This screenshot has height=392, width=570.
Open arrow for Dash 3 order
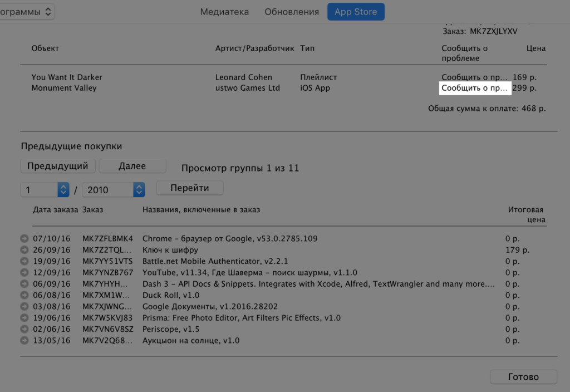(x=24, y=284)
